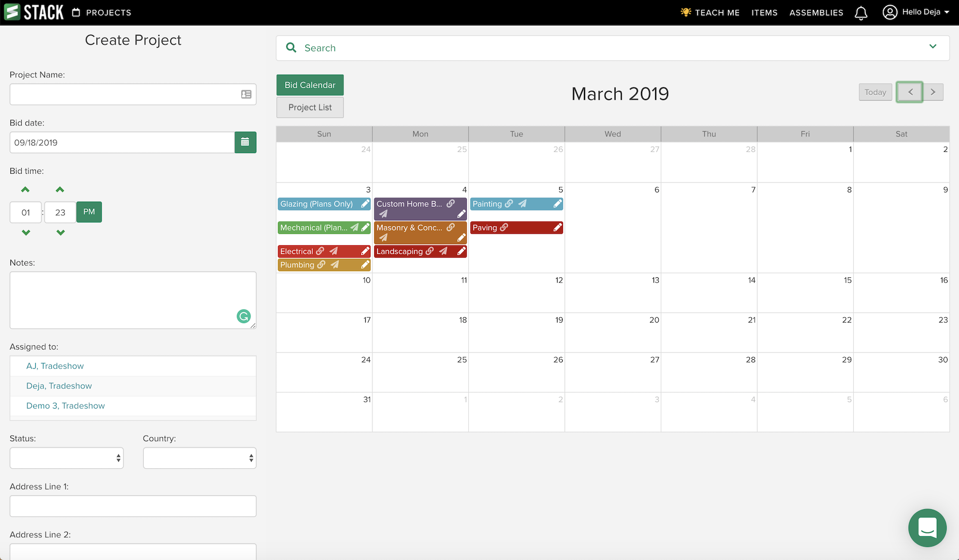
Task: Open the Assemblies menu item
Action: click(x=816, y=13)
